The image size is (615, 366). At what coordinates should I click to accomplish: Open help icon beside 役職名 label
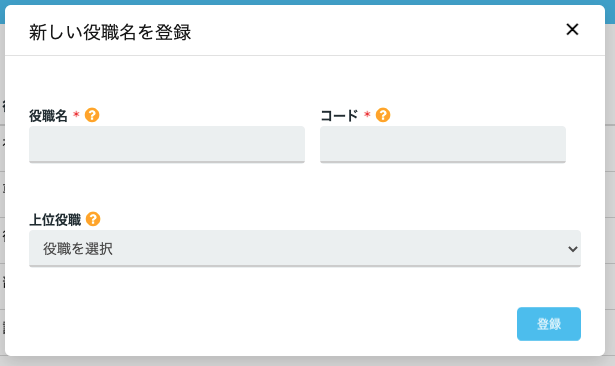92,115
